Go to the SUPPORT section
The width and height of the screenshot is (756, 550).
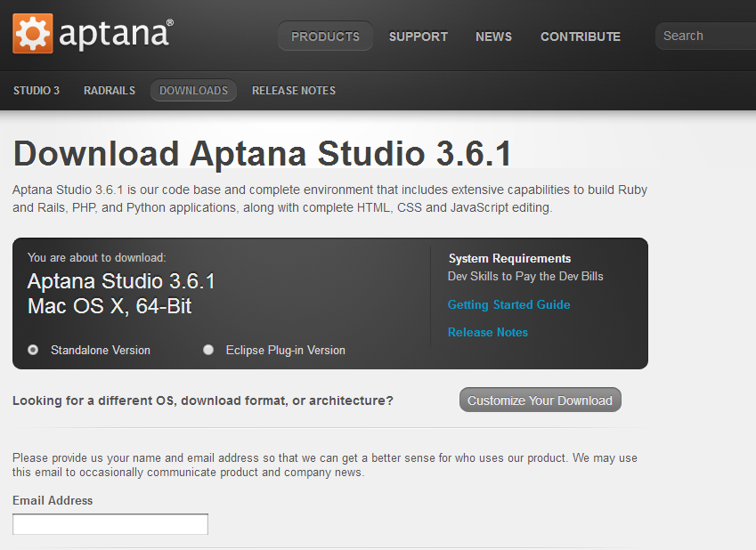tap(418, 36)
